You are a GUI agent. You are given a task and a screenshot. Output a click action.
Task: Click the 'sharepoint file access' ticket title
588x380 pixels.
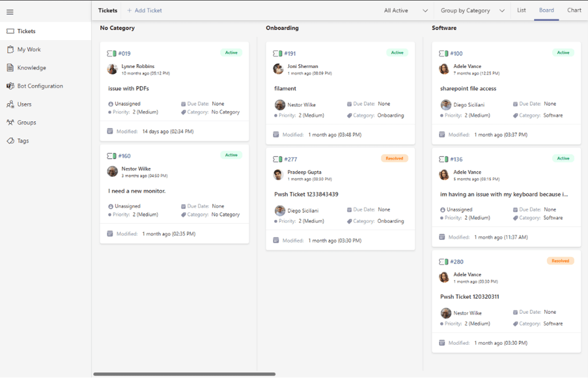click(468, 89)
